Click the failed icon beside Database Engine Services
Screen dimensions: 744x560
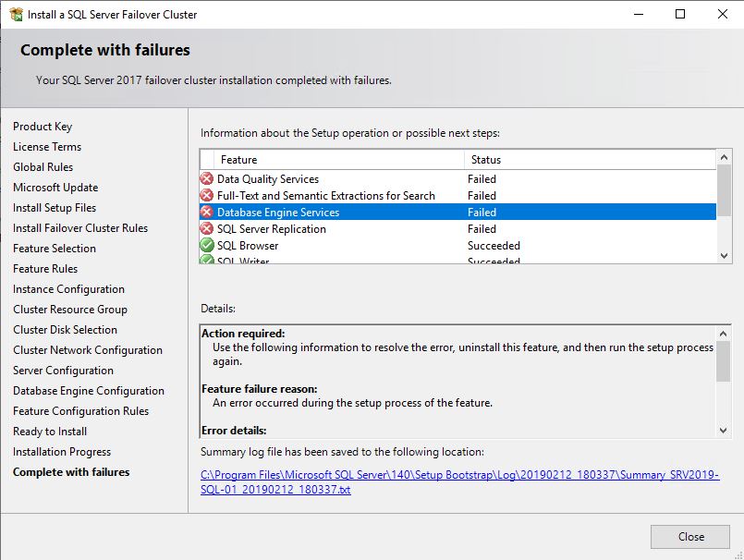coord(207,213)
